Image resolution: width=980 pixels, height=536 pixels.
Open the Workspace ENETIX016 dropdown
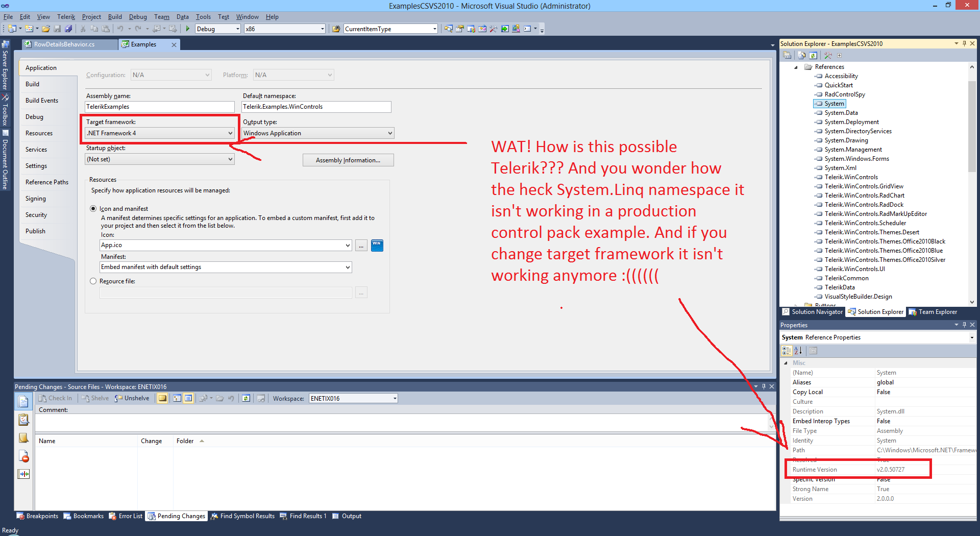353,399
